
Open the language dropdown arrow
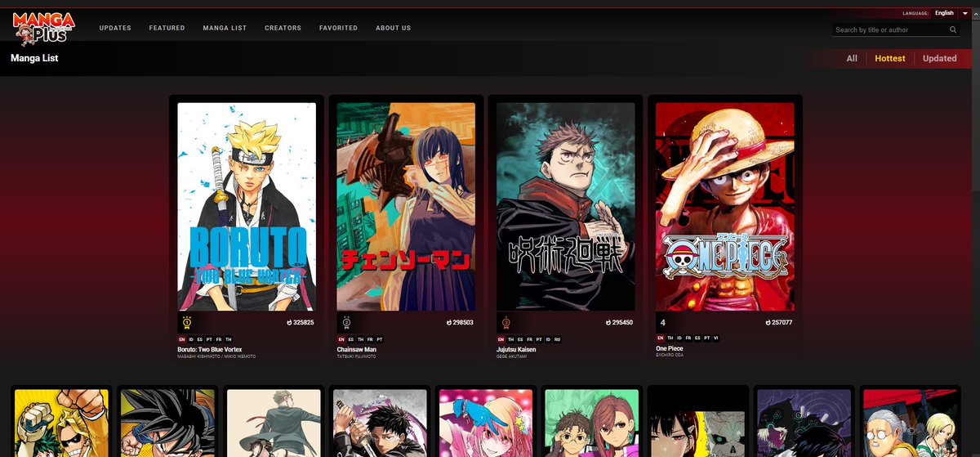tap(964, 13)
